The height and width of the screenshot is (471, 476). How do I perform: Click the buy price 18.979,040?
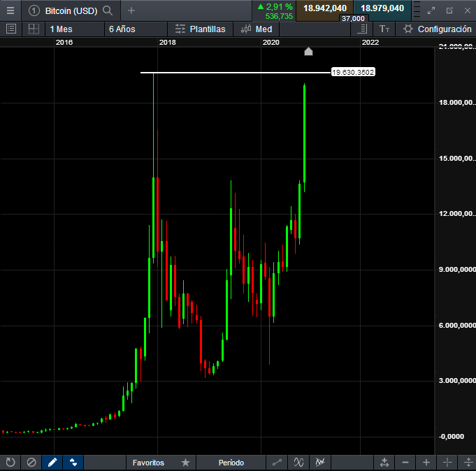[382, 8]
